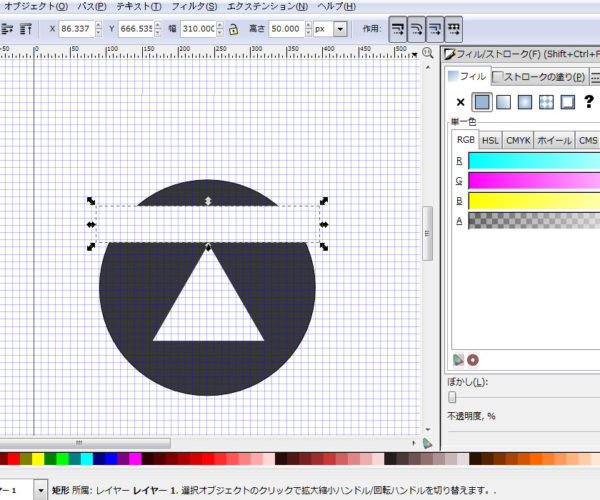Open the layer selector dropdown arrow

(41, 490)
